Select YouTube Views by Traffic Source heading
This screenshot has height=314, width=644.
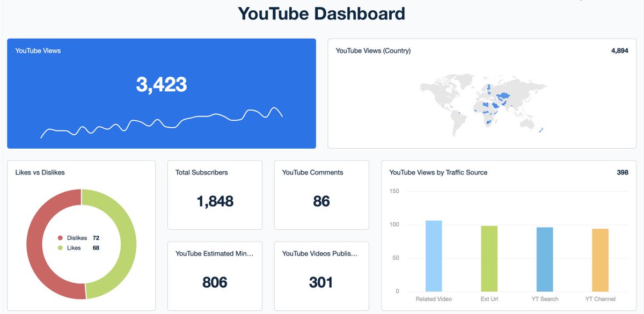click(x=438, y=172)
